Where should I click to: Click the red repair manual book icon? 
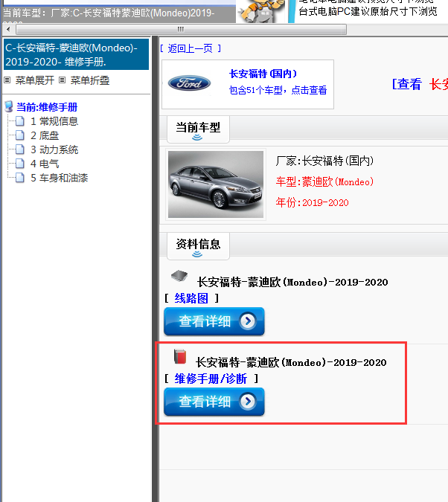point(180,356)
